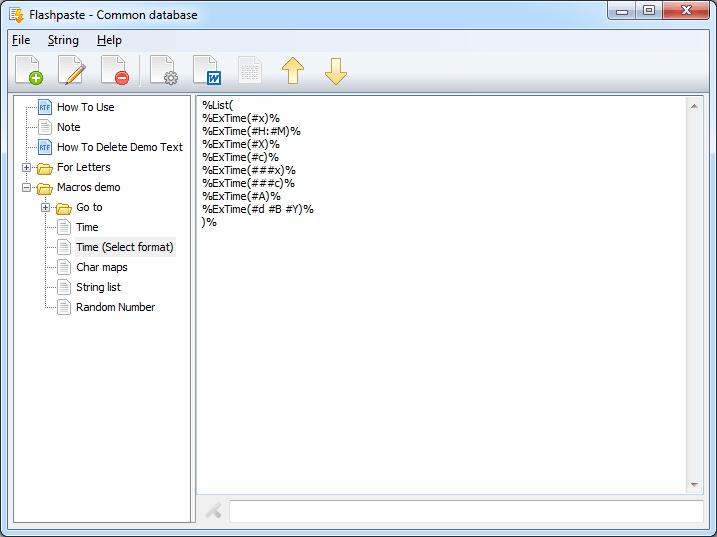Select Time (Select format) tree item

[125, 247]
